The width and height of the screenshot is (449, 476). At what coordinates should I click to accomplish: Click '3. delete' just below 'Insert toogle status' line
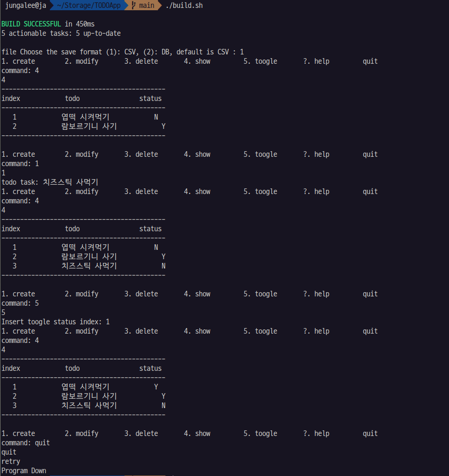point(141,331)
